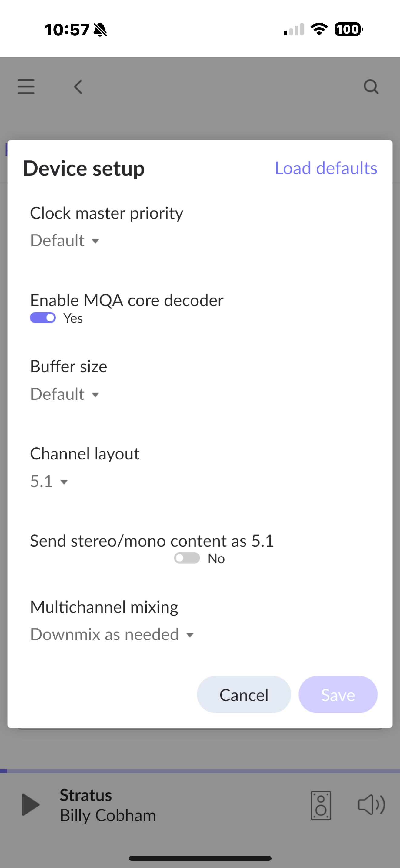Click the playback progress bar
The height and width of the screenshot is (868, 400).
[200, 771]
